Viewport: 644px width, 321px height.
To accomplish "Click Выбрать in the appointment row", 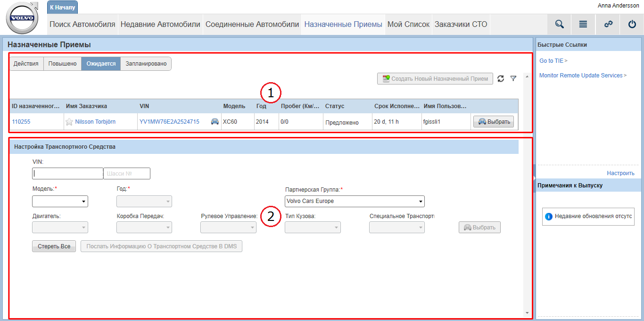I will (493, 122).
